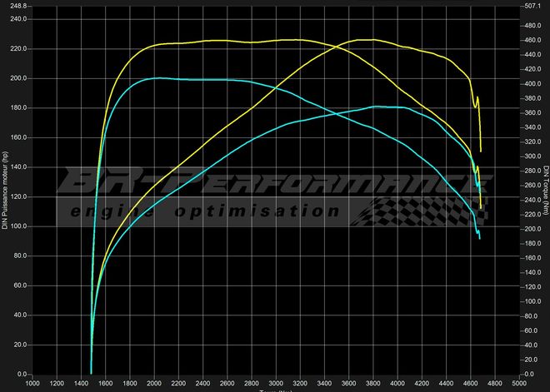Select the 248.8 top left axis label

coord(16,5)
